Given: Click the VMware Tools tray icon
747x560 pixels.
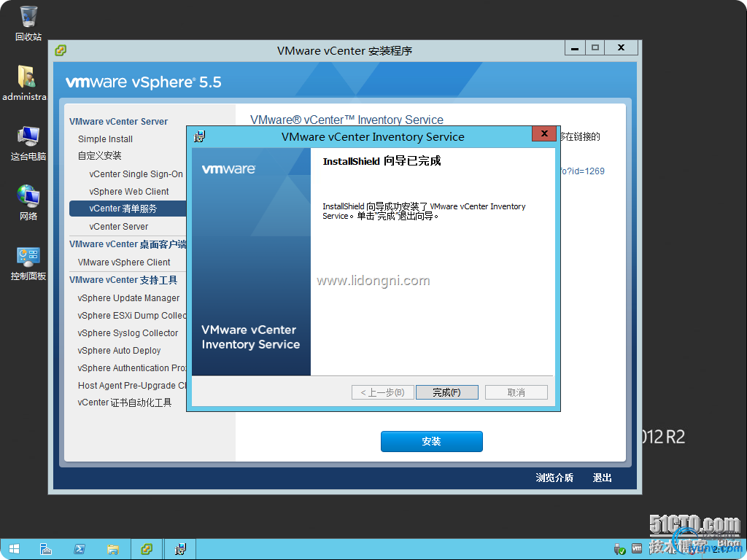Looking at the screenshot, I should [x=636, y=548].
